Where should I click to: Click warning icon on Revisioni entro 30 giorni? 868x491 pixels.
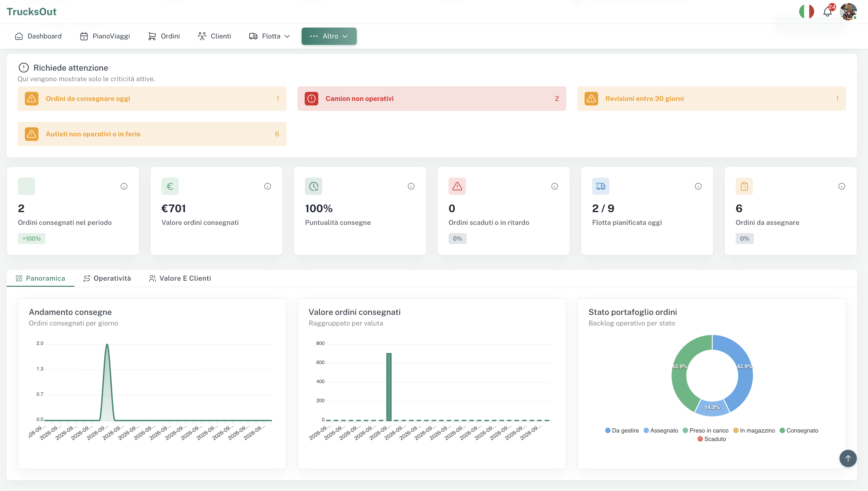click(591, 99)
